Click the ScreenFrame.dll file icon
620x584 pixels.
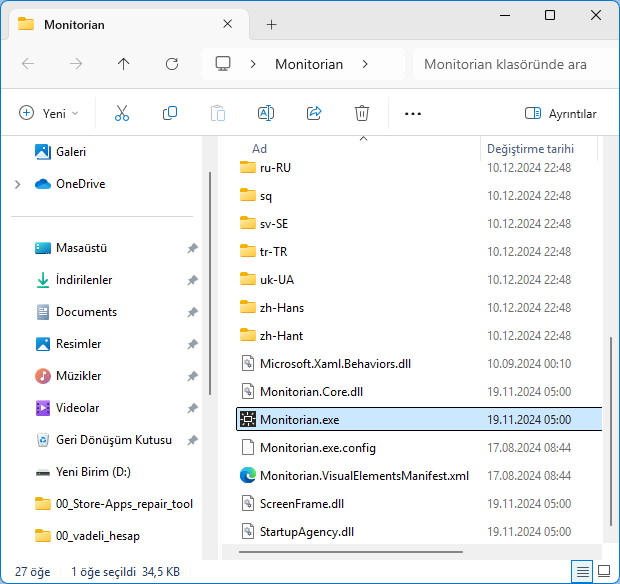pos(248,503)
